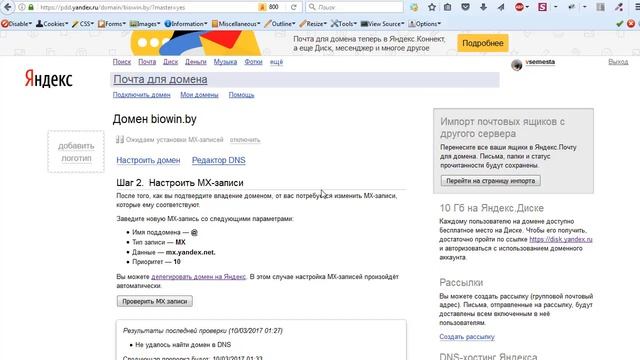640x360 pixels.
Task: Click делегировать домен на Яндекс link
Action: tap(198, 277)
